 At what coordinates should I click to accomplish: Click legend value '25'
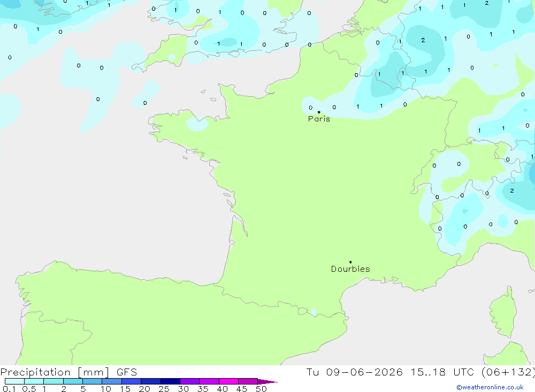click(x=164, y=389)
